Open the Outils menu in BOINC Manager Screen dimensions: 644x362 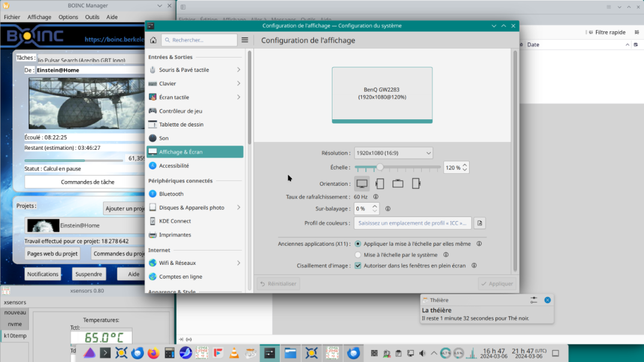coord(92,17)
